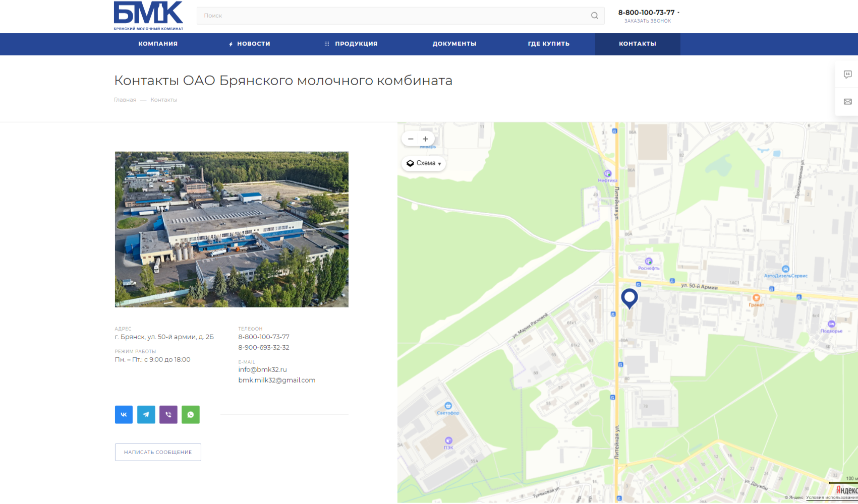
Task: Zoom in the map with plus button
Action: [x=426, y=139]
